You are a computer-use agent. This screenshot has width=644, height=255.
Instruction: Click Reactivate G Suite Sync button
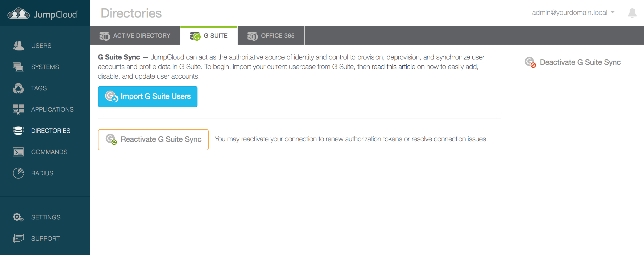point(153,140)
